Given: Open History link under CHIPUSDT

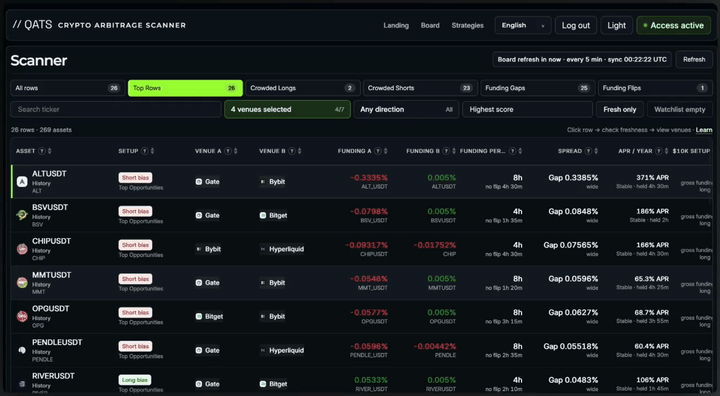Looking at the screenshot, I should coord(41,251).
